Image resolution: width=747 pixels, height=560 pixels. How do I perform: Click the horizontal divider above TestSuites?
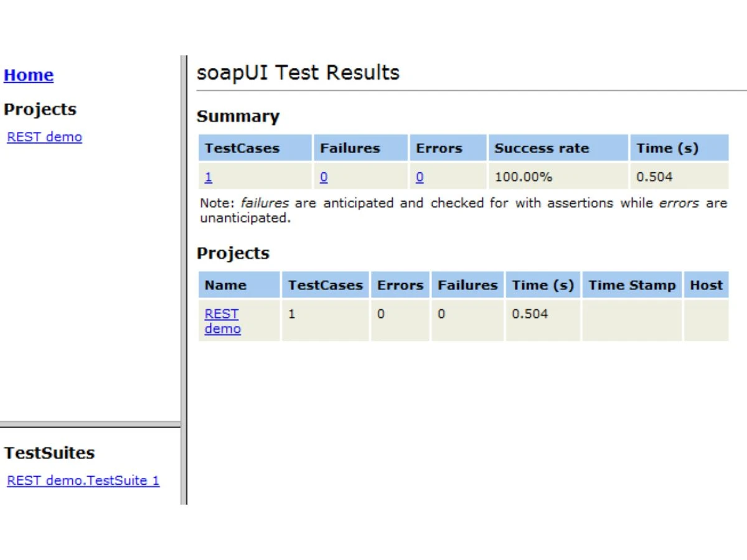[x=90, y=426]
